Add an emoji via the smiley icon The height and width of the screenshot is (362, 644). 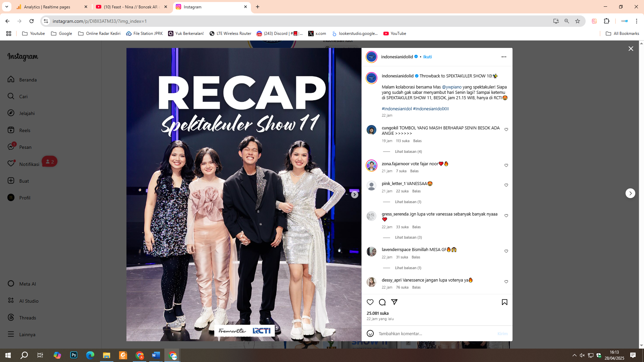click(370, 334)
